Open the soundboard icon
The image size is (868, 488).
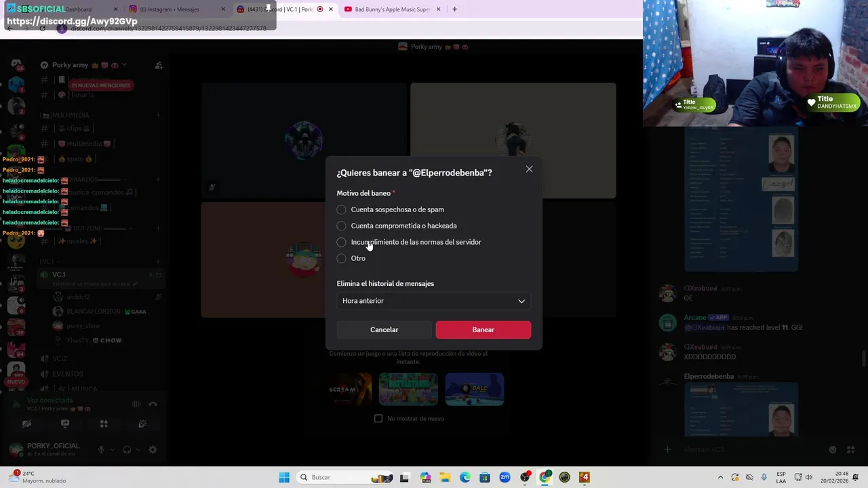pos(142,424)
